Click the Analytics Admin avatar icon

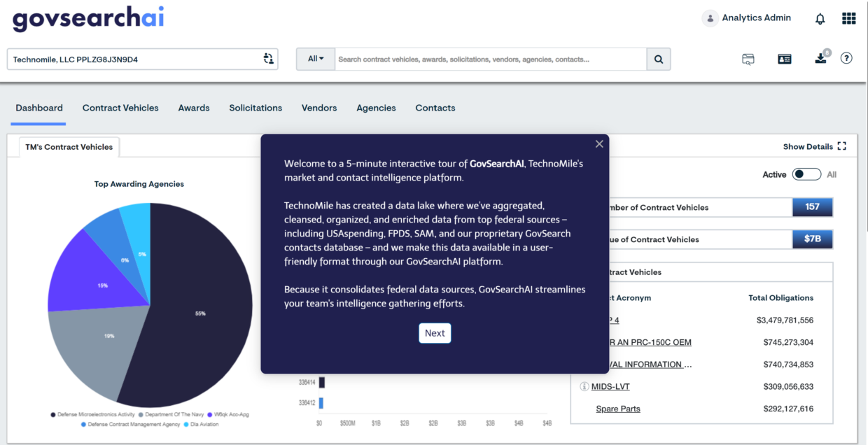(x=710, y=18)
